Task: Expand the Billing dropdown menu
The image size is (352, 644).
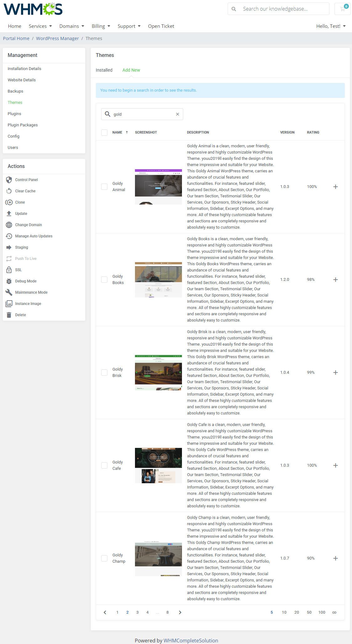Action: pyautogui.click(x=101, y=26)
